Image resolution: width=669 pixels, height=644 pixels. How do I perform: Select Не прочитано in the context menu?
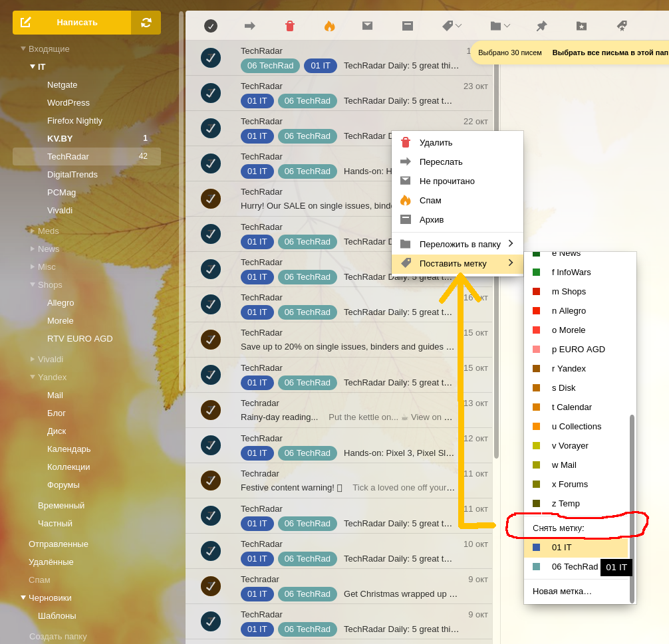point(458,181)
